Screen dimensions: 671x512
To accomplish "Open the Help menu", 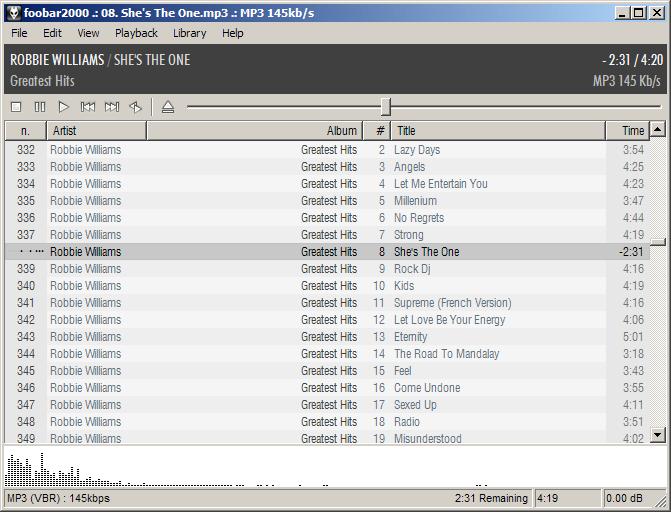I will pyautogui.click(x=233, y=33).
